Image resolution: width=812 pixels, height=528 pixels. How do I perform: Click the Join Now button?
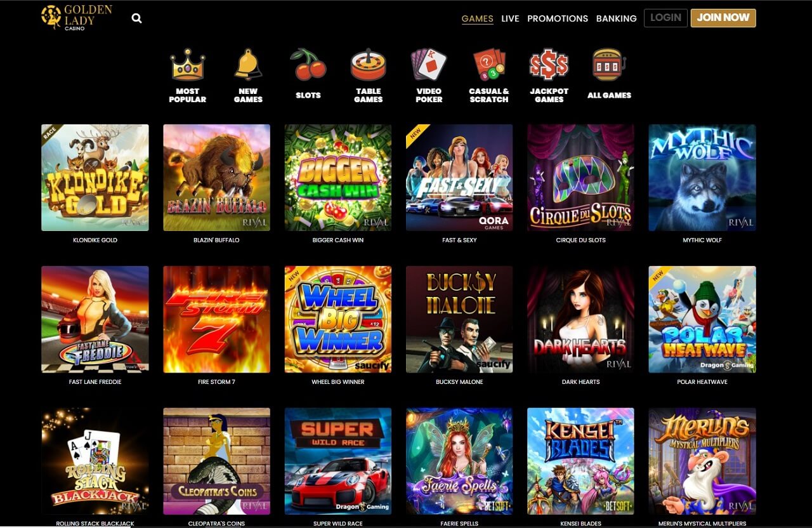pyautogui.click(x=723, y=18)
